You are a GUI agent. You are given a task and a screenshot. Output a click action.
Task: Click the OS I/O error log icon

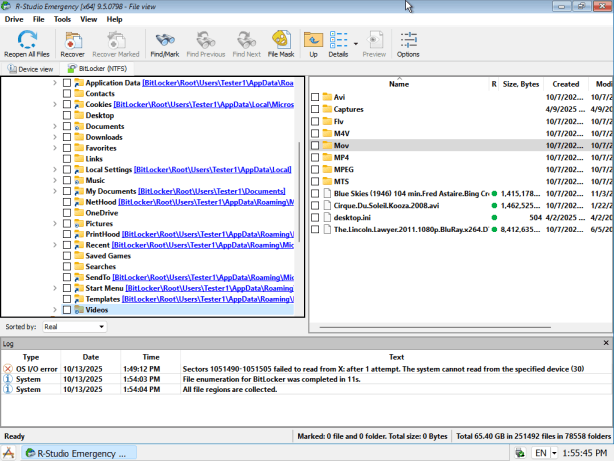pos(8,368)
